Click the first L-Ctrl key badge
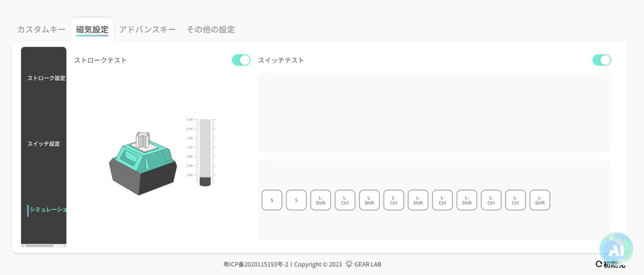This screenshot has width=644, height=275. click(345, 200)
